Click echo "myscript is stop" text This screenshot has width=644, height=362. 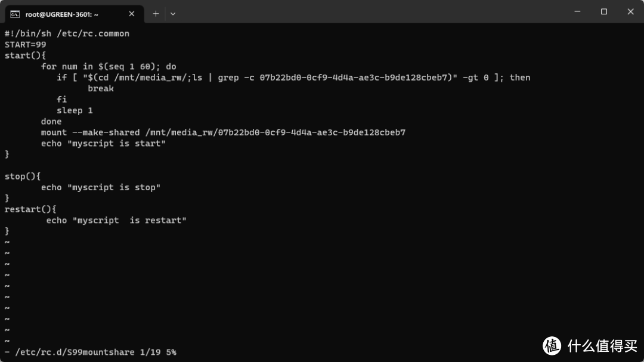101,187
